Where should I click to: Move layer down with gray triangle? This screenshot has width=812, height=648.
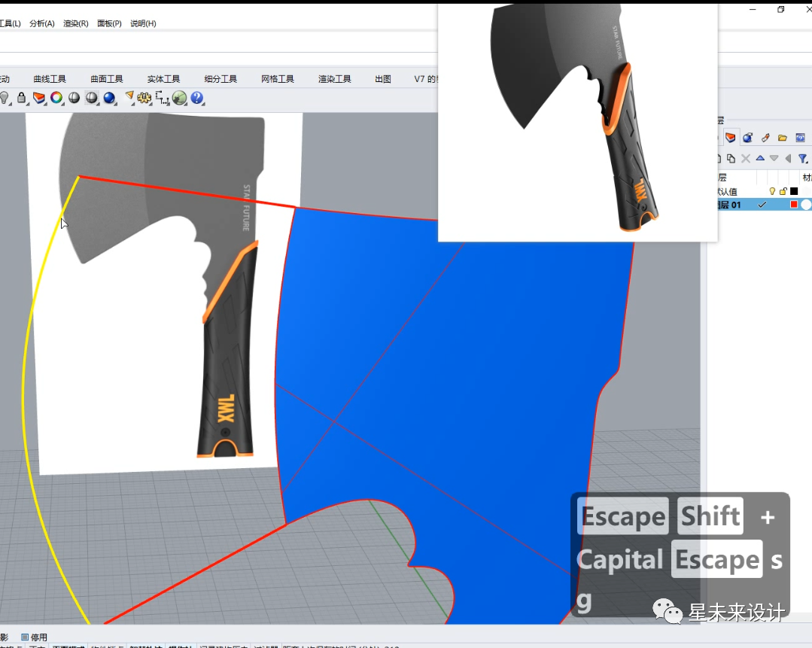(x=774, y=158)
